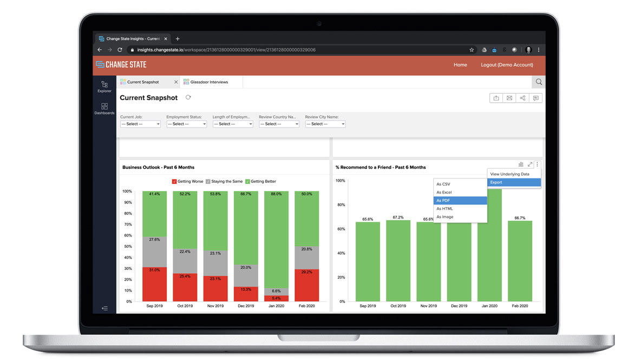Screen dimensions: 634x364
Task: Choose As PDF from export submenu
Action: point(460,201)
